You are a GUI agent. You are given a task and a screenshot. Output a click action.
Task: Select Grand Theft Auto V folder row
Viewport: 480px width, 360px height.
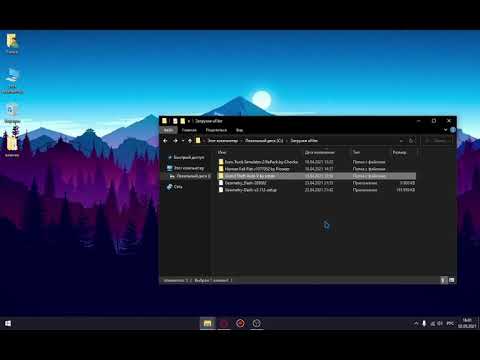click(x=317, y=176)
